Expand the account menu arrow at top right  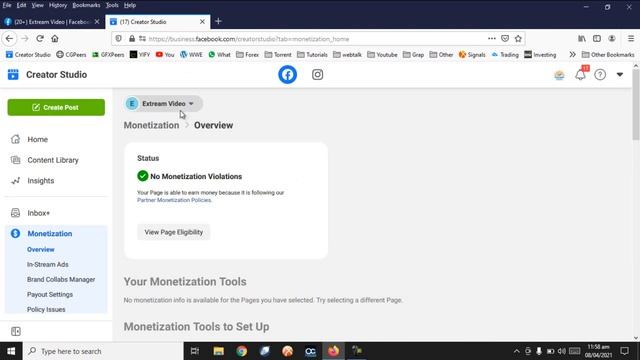pos(620,75)
